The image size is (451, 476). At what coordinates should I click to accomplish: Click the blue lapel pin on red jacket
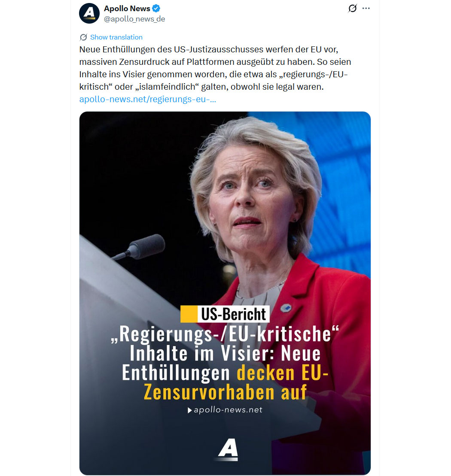(x=286, y=309)
